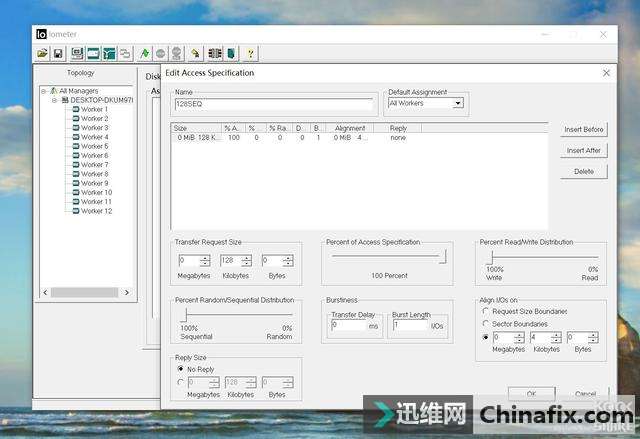Choose Sector Boundaries alignment
Screen dimensions: 640x439
pos(485,324)
